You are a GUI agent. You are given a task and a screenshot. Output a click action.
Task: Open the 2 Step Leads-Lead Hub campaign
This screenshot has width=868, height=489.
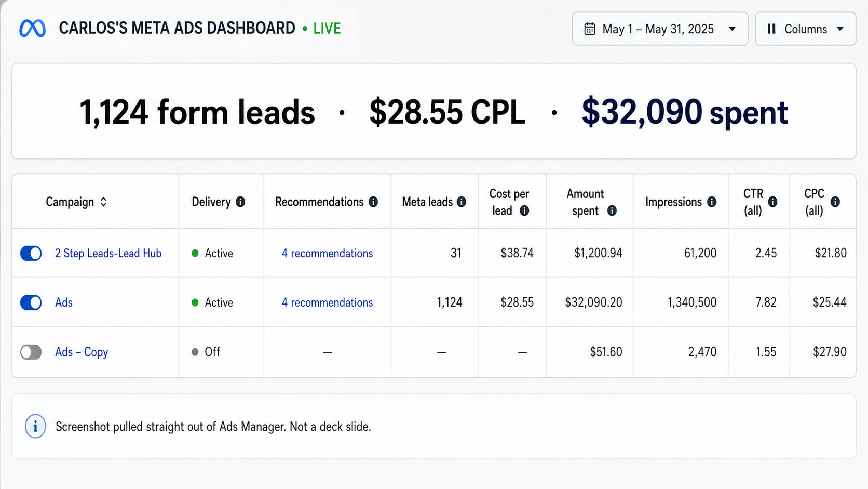pos(108,253)
